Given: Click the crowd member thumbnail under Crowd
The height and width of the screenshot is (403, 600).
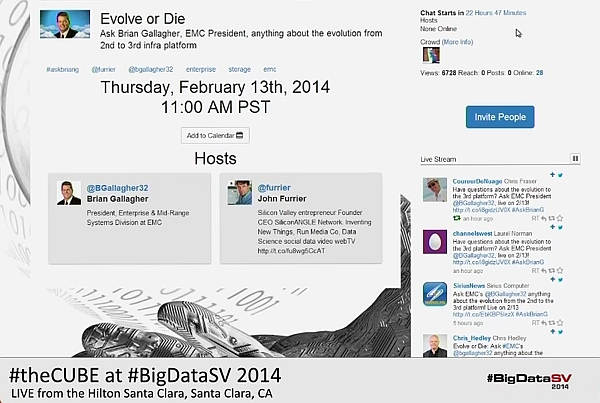Looking at the screenshot, I should (x=431, y=55).
